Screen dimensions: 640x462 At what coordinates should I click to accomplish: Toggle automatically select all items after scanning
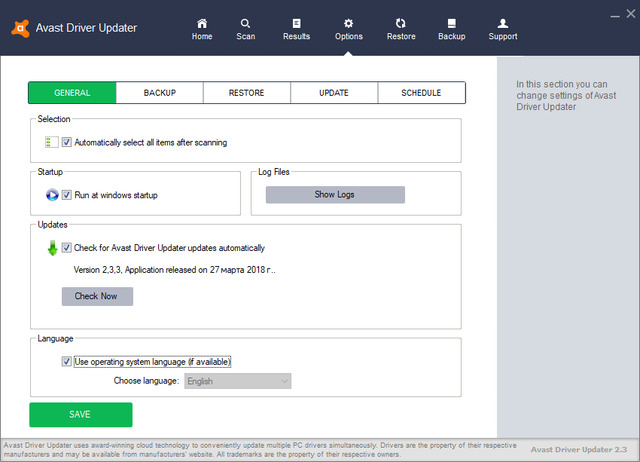(x=67, y=143)
